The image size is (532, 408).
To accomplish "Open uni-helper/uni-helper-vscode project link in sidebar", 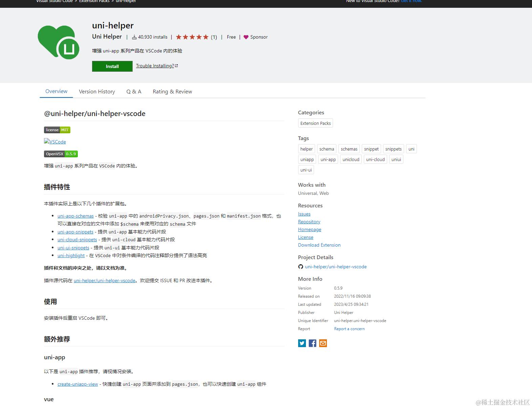I will click(x=336, y=267).
